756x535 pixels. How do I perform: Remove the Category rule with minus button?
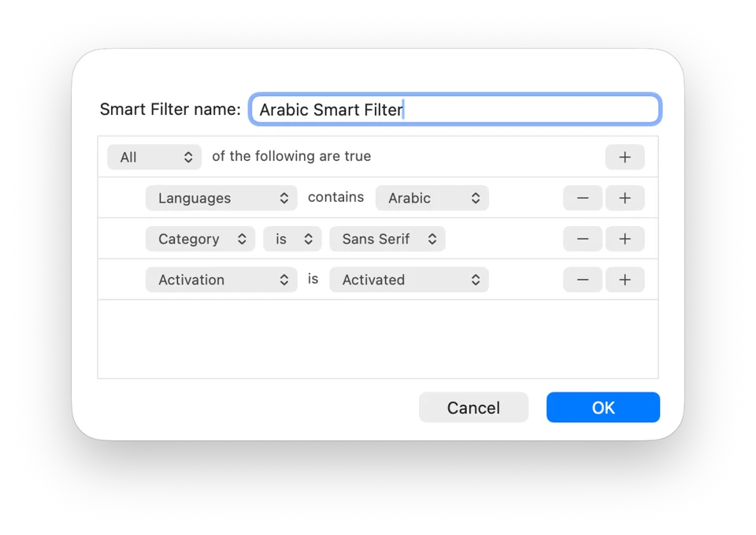click(x=583, y=240)
